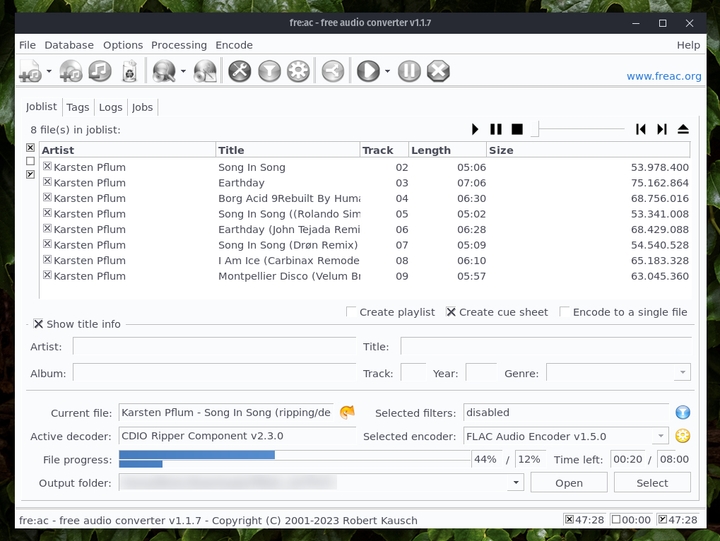The height and width of the screenshot is (541, 720).
Task: Open general settings wrench icon
Action: [240, 71]
